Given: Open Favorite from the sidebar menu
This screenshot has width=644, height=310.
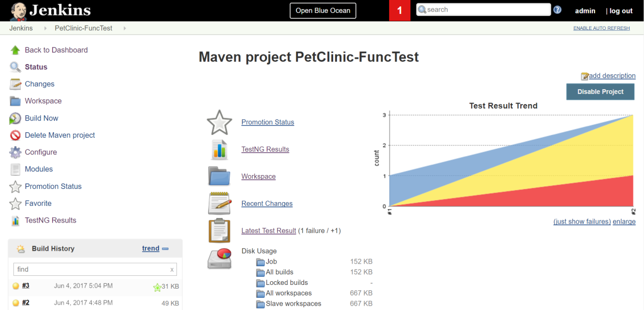Looking at the screenshot, I should point(38,203).
